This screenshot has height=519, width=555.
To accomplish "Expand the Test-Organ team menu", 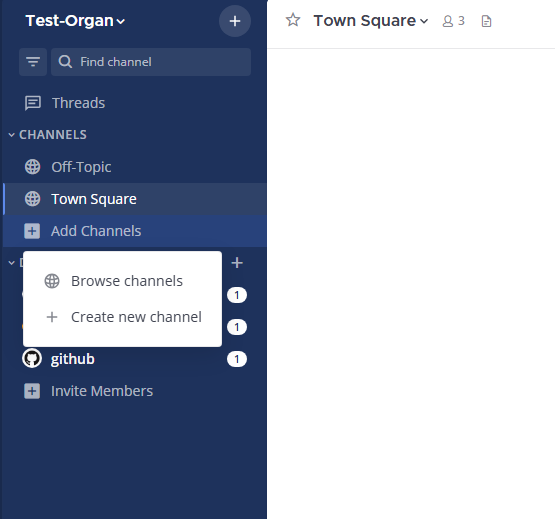I will (75, 21).
